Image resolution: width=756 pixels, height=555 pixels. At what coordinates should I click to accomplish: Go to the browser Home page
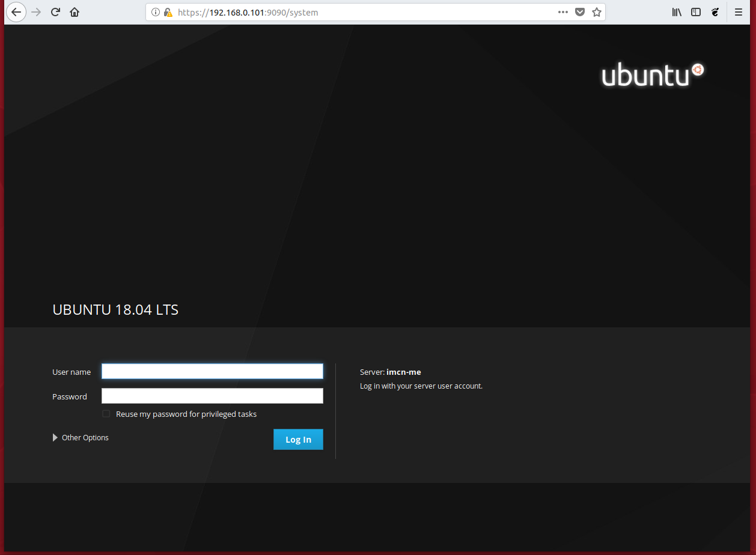(x=75, y=12)
